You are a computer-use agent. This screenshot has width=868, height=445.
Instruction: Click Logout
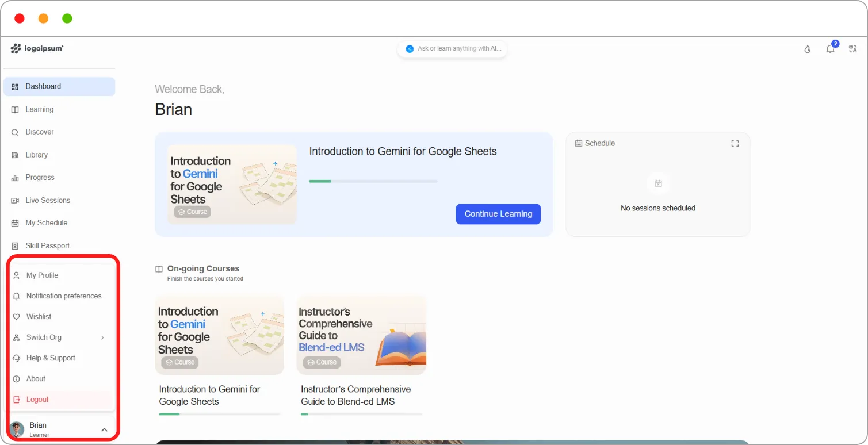[x=60, y=400]
